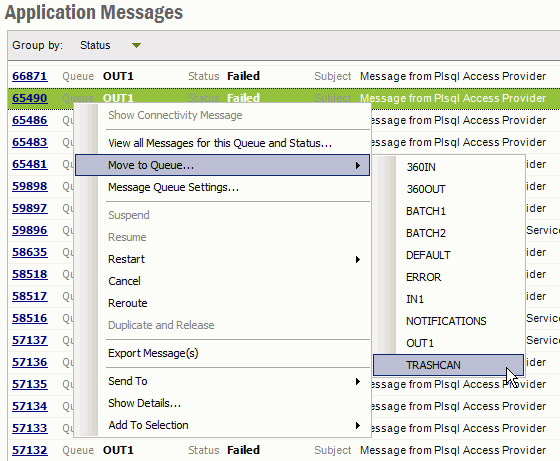Viewport: 560px width, 461px height.
Task: Open message link 66871
Action: coord(30,76)
